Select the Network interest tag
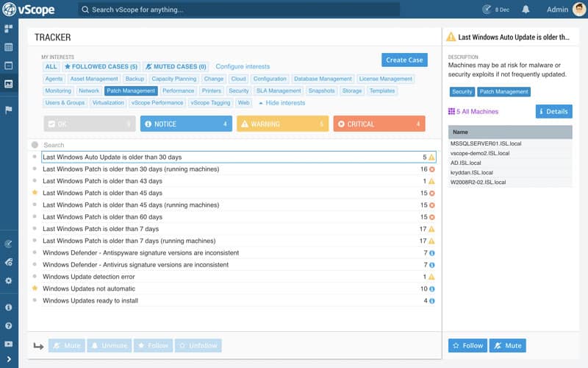 89,91
